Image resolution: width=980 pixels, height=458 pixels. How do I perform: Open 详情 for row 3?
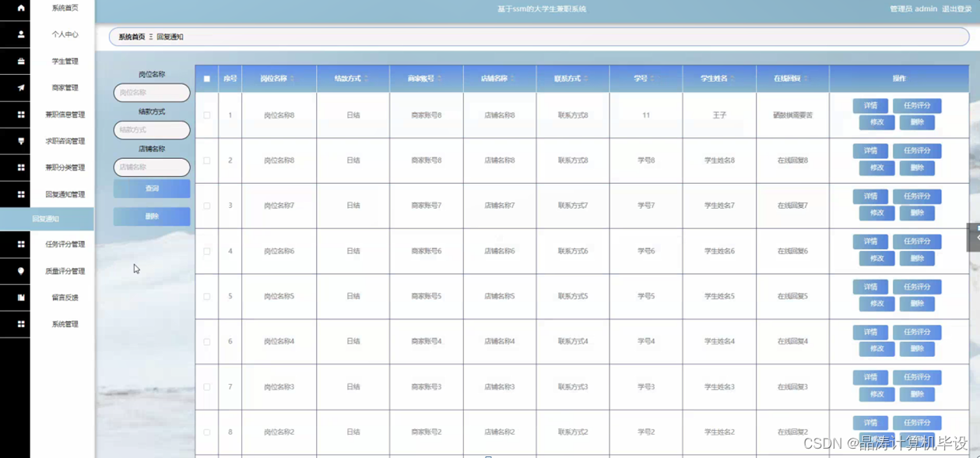870,196
